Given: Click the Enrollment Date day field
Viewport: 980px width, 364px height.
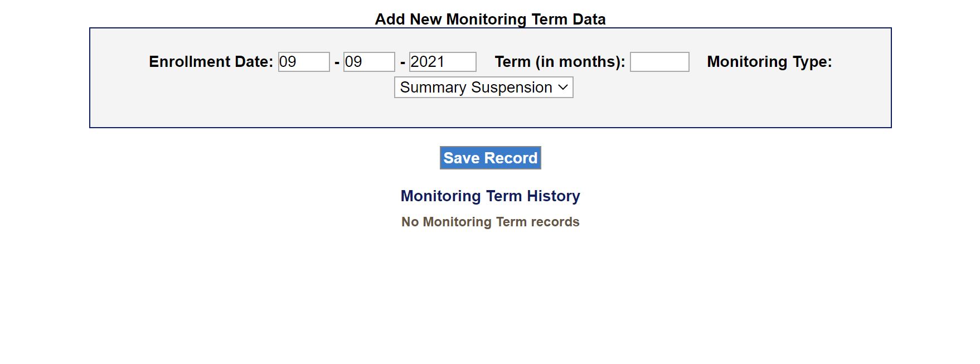Looking at the screenshot, I should (x=369, y=62).
